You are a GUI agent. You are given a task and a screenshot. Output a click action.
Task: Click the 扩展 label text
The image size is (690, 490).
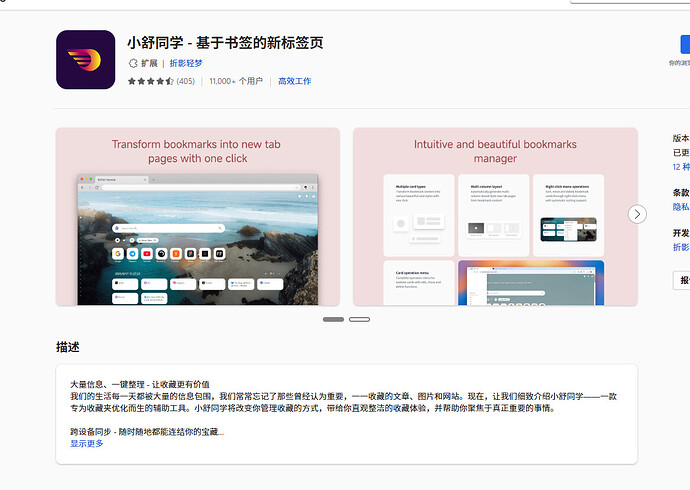[149, 63]
